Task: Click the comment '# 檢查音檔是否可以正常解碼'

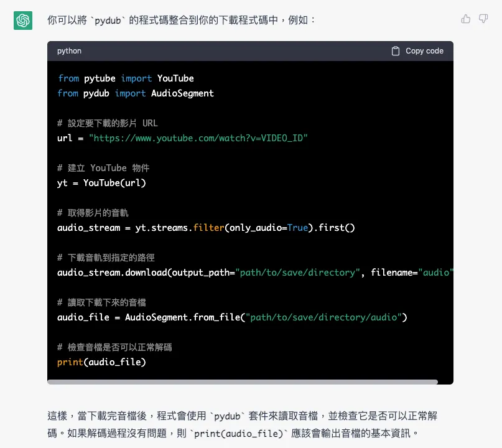Action: coord(114,347)
